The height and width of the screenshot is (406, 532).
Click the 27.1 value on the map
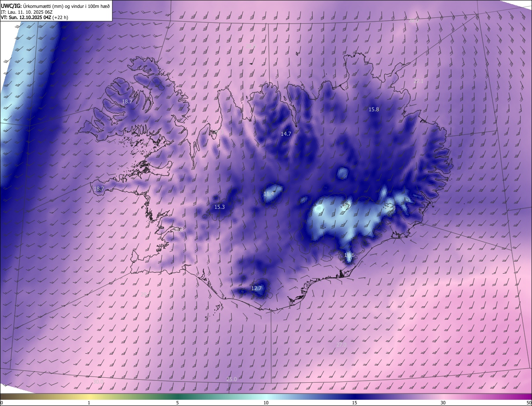pyautogui.click(x=419, y=81)
